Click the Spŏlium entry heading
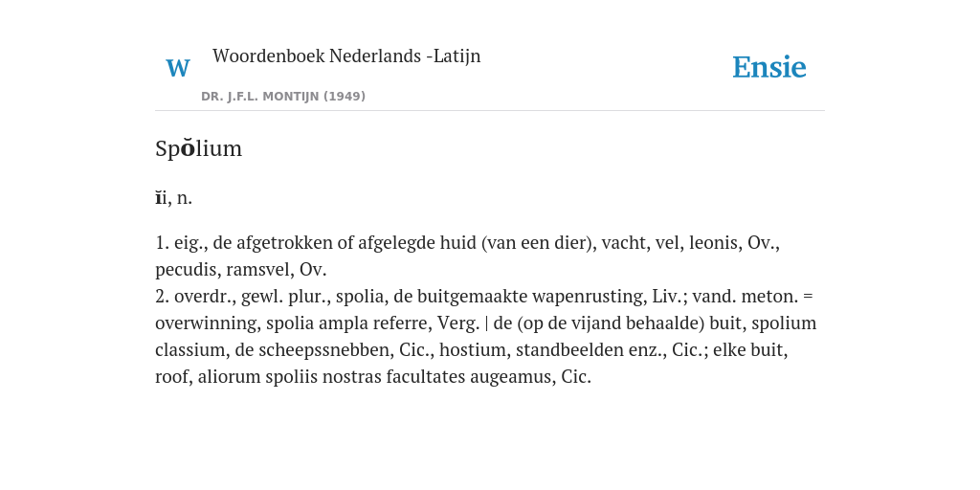980x490 pixels. click(x=198, y=148)
